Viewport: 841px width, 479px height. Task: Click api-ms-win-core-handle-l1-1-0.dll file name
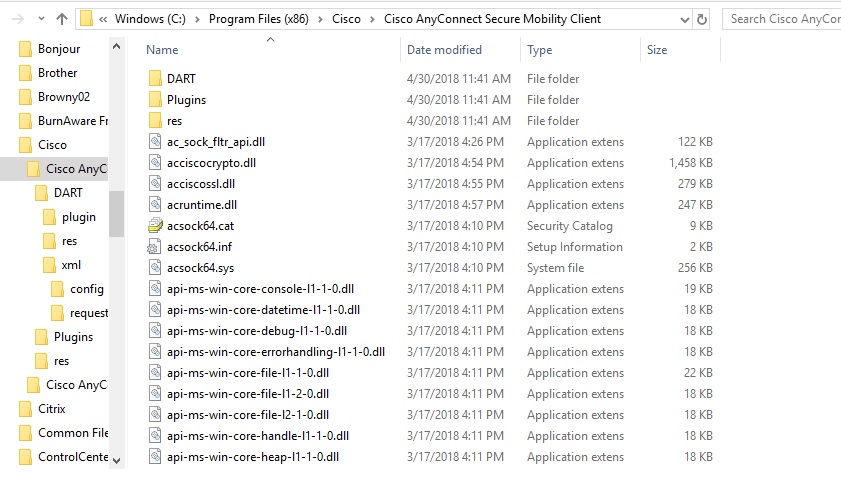[258, 436]
